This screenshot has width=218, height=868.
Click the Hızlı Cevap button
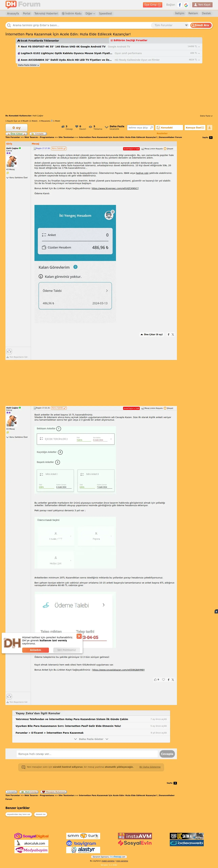[29, 792]
